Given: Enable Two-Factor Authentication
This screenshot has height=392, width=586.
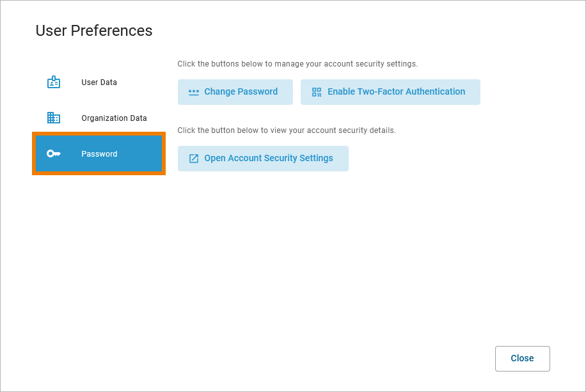Looking at the screenshot, I should click(390, 92).
